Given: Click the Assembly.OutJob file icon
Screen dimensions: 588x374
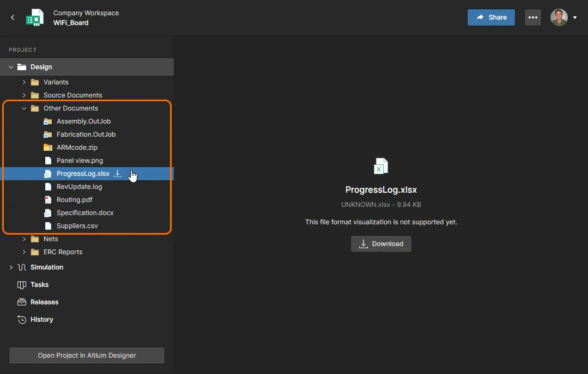Looking at the screenshot, I should 47,121.
